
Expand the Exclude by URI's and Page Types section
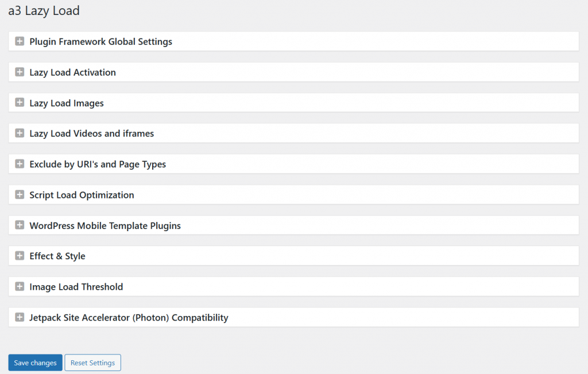click(20, 164)
